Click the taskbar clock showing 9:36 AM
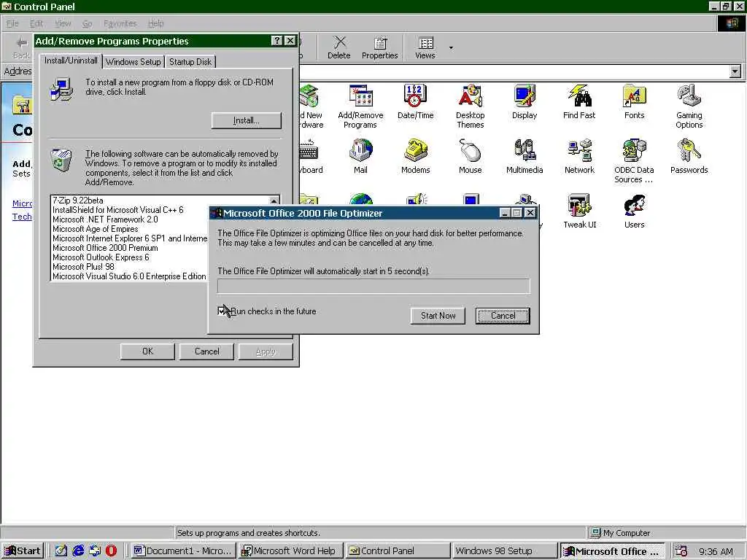This screenshot has width=747, height=560. (x=716, y=551)
